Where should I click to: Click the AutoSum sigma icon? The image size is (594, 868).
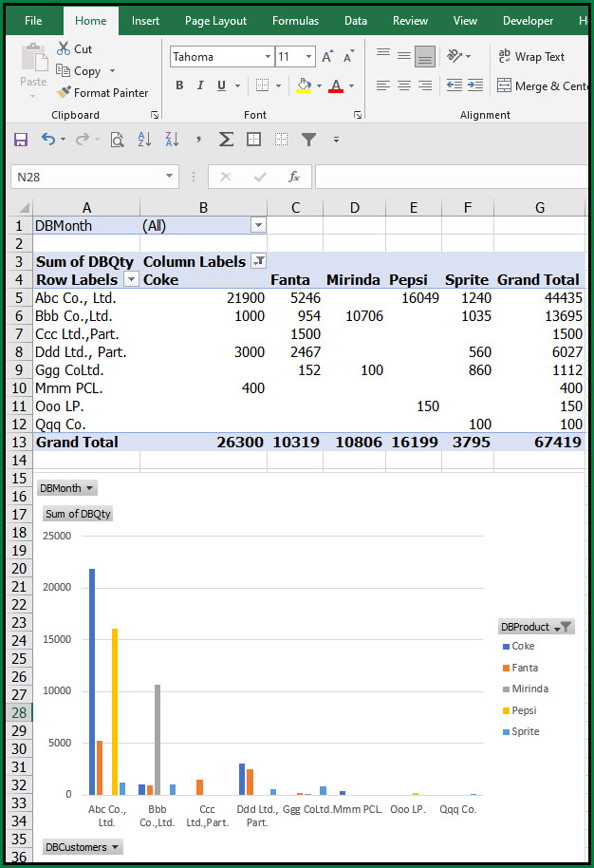226,139
